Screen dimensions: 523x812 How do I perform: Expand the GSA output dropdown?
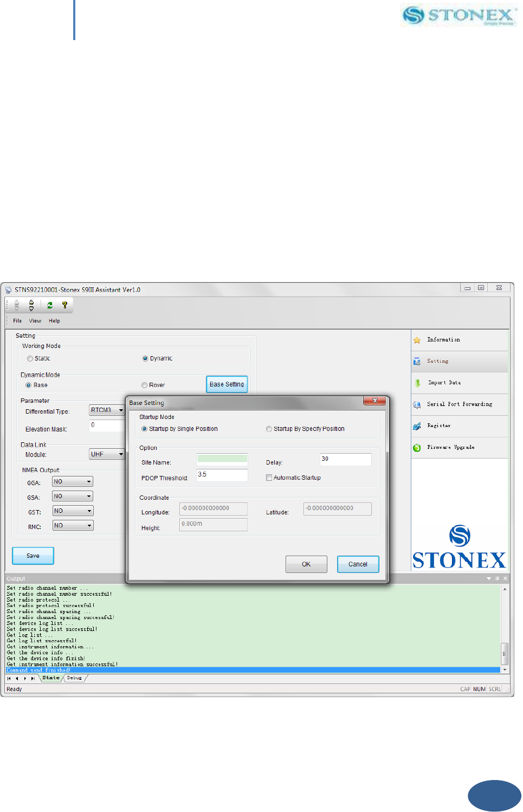73,496
